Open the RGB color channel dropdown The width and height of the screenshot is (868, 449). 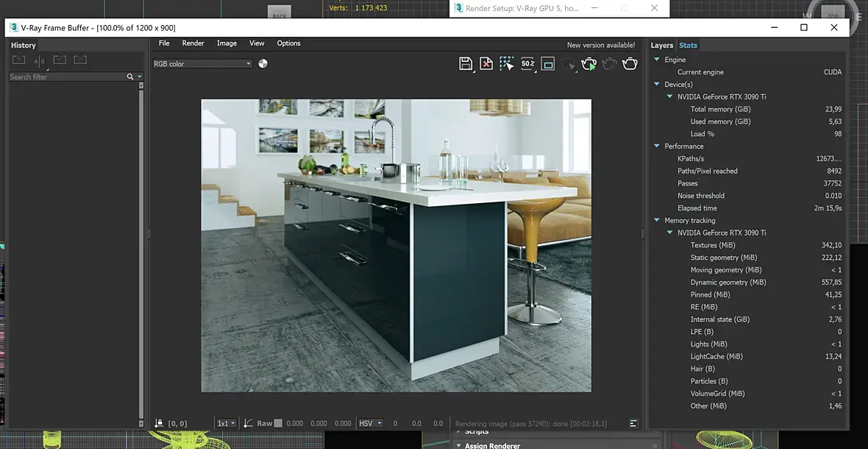(x=202, y=64)
